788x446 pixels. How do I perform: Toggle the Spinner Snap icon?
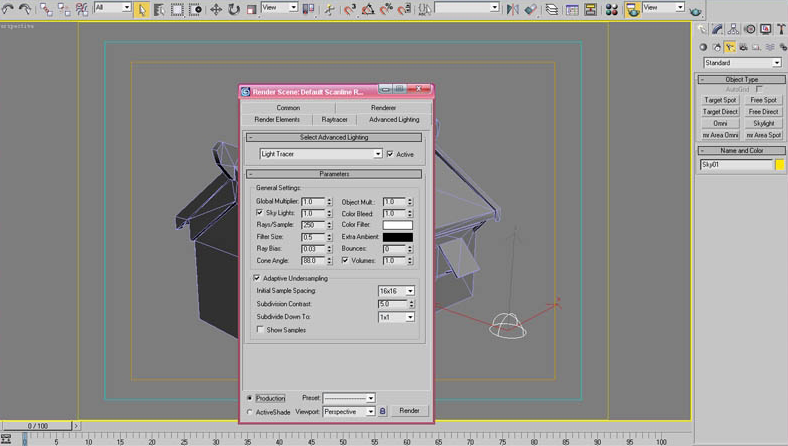click(405, 9)
